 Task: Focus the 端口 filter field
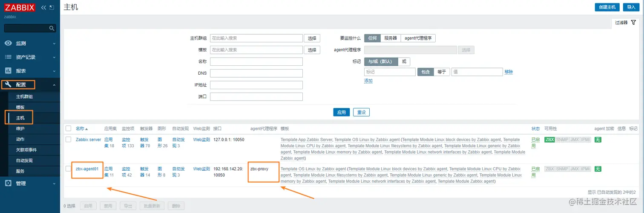256,96
